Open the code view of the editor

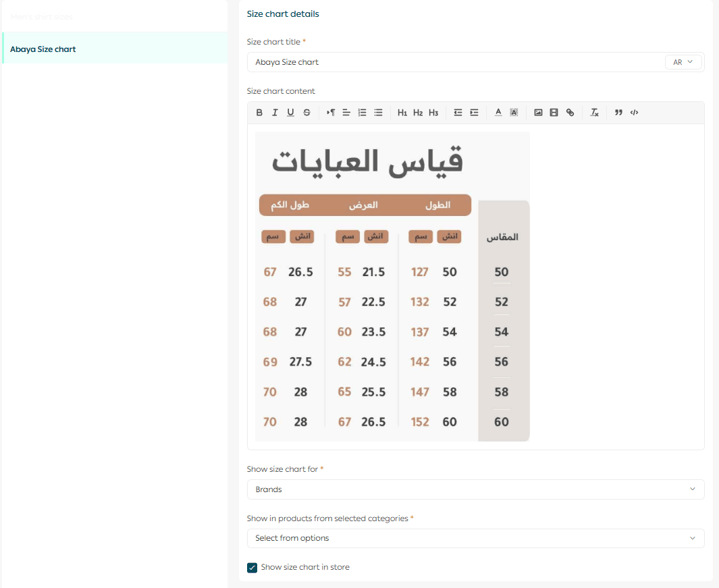(634, 113)
